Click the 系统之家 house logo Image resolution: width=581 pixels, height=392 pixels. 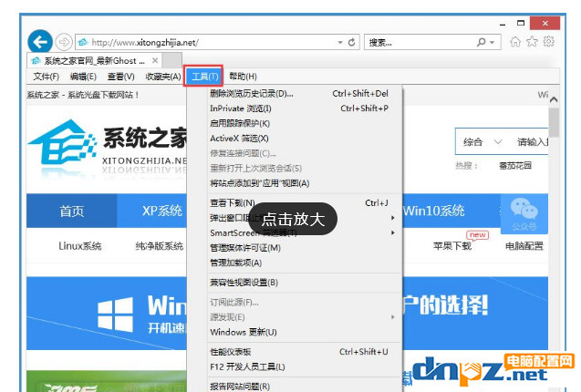pyautogui.click(x=62, y=143)
